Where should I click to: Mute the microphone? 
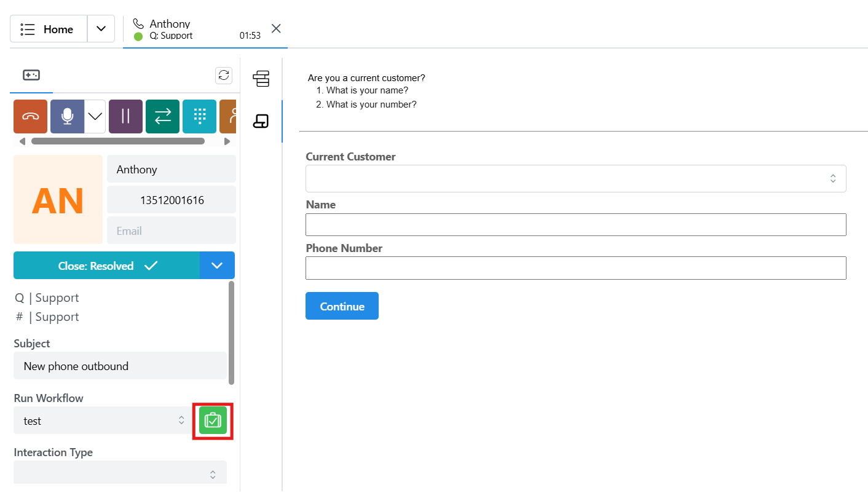tap(68, 116)
